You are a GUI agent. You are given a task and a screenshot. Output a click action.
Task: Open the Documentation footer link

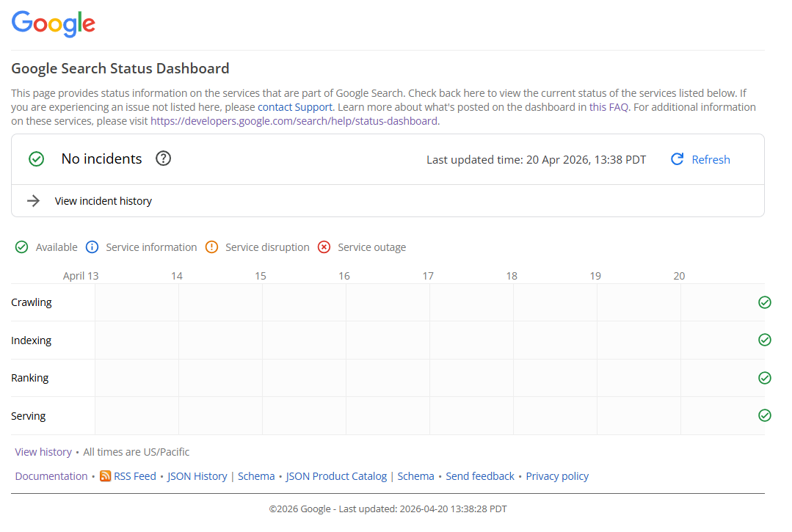51,476
